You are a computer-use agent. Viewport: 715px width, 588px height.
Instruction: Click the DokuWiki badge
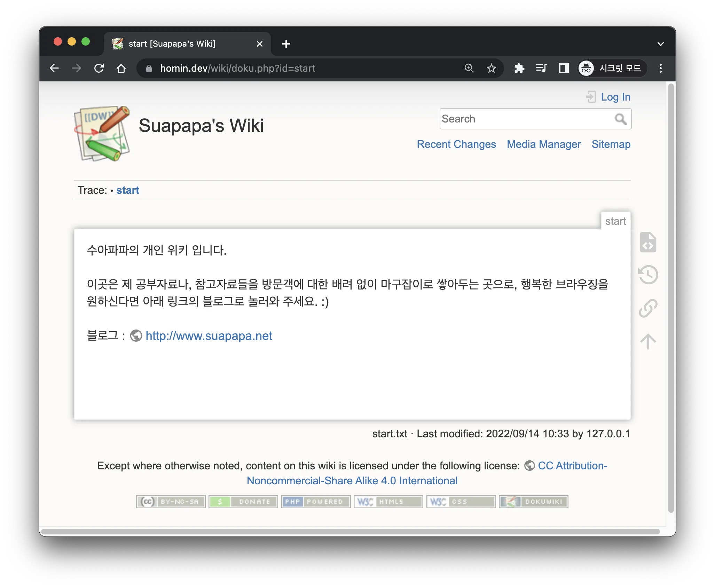[534, 502]
